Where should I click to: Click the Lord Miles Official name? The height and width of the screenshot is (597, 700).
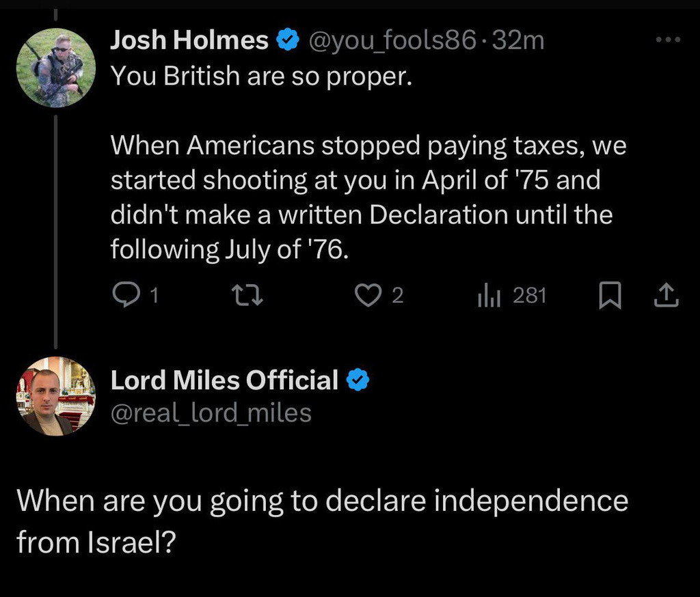[224, 380]
